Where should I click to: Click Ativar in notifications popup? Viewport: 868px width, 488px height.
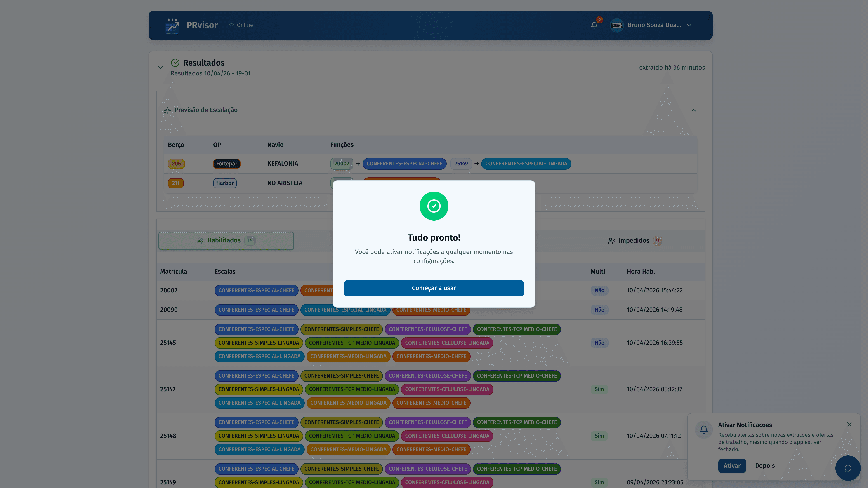(732, 465)
